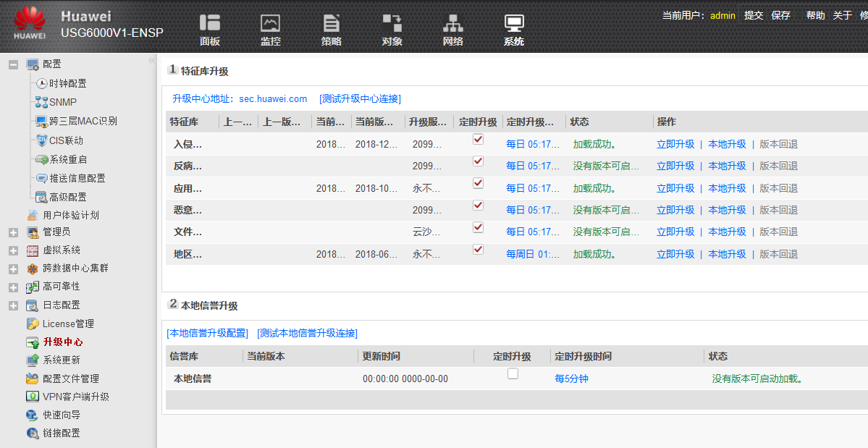Enable 本地信誉 定时升级 checkbox
The height and width of the screenshot is (448, 868).
[513, 373]
